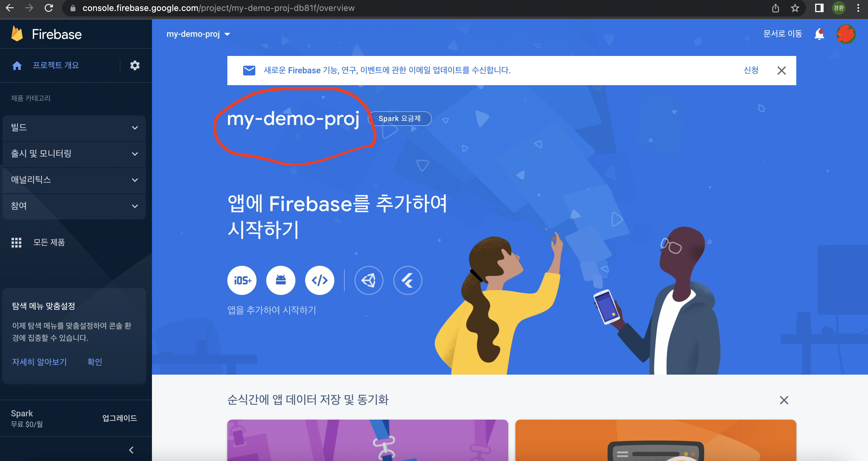Add a Web app with code icon

[319, 280]
